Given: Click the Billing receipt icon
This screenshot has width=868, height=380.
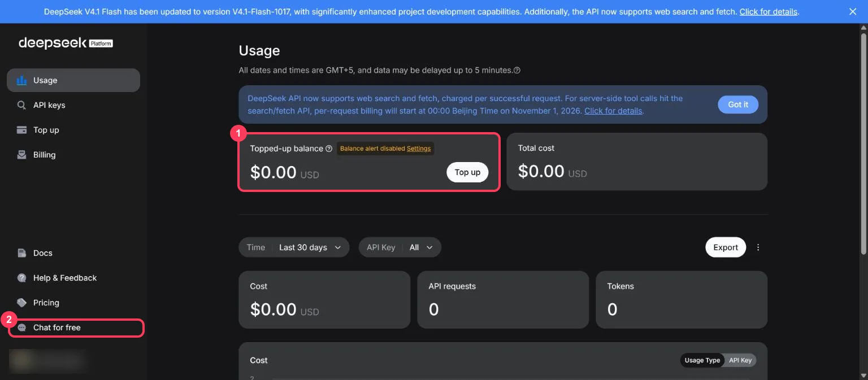Looking at the screenshot, I should pyautogui.click(x=21, y=155).
